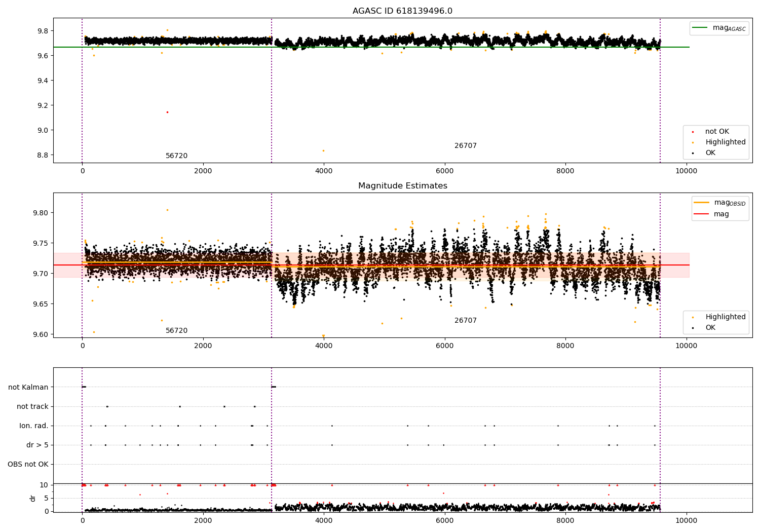This screenshot has height=532, width=760.
Task: Click the green mag AGASC legend line
Action: tap(700, 28)
